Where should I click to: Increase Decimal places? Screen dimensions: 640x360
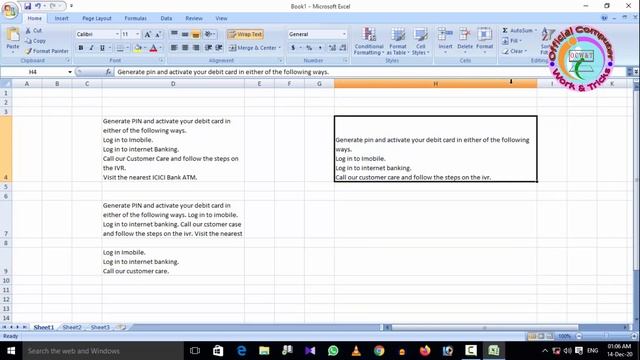[x=332, y=48]
